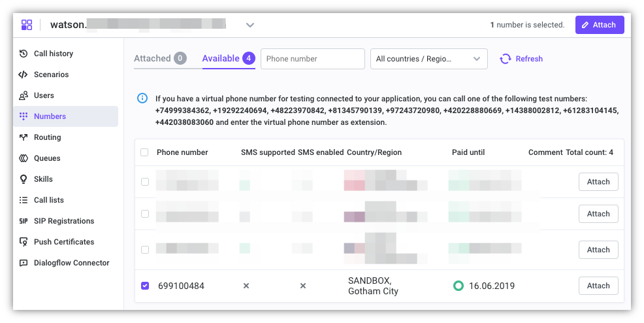Click the info icon beside test numbers
The height and width of the screenshot is (323, 644).
(142, 98)
